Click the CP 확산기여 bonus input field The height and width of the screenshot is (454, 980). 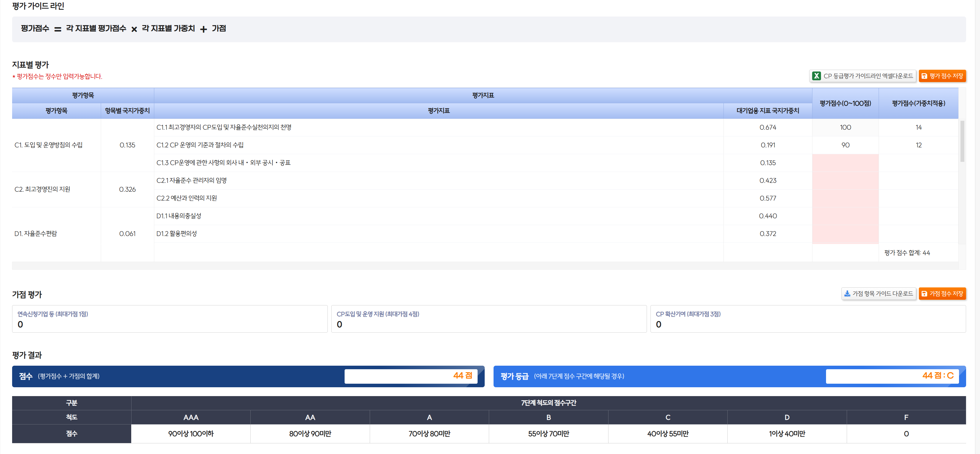coord(808,319)
